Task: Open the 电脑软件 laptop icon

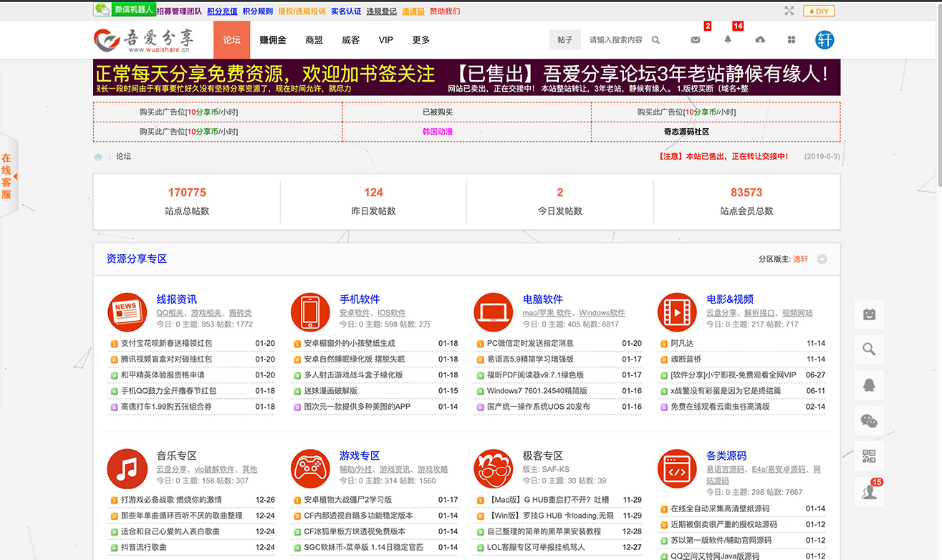Action: point(494,312)
